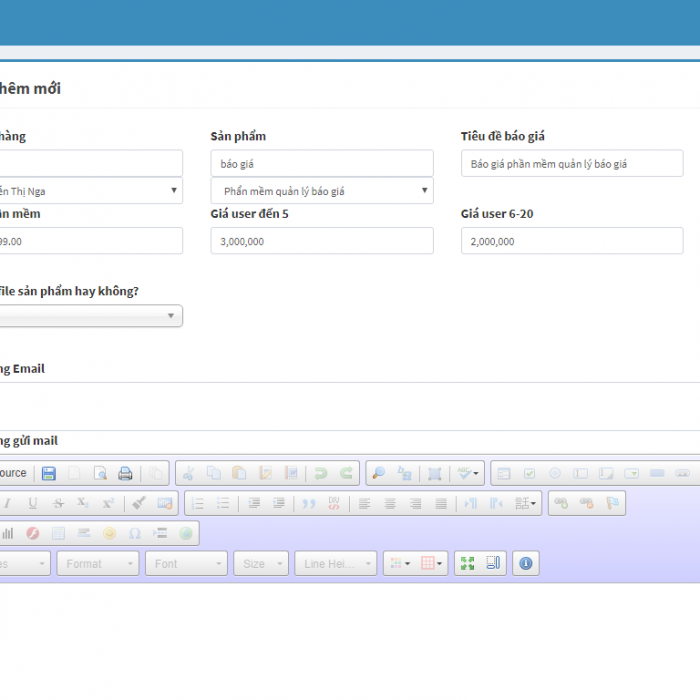Click the Anchor flag icon

click(613, 503)
